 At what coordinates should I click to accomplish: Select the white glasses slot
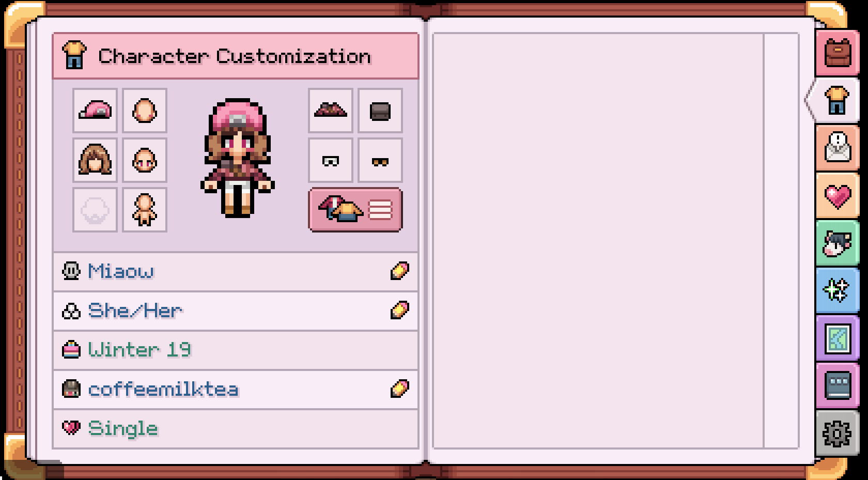tap(331, 160)
